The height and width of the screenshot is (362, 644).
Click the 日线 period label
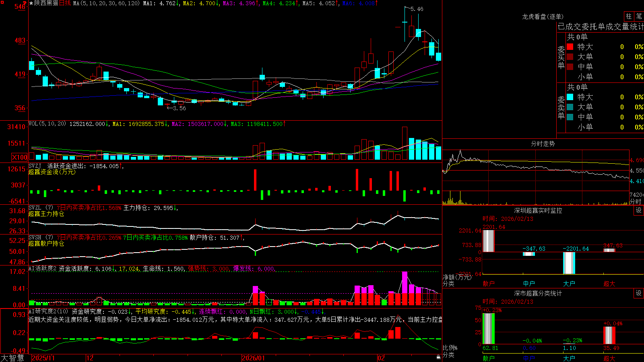[65, 3]
